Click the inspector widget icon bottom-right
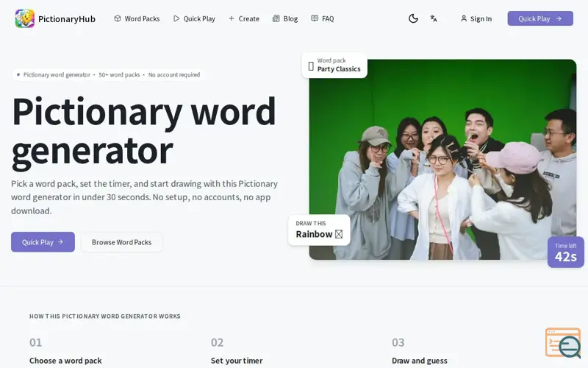588x368 pixels. click(563, 343)
